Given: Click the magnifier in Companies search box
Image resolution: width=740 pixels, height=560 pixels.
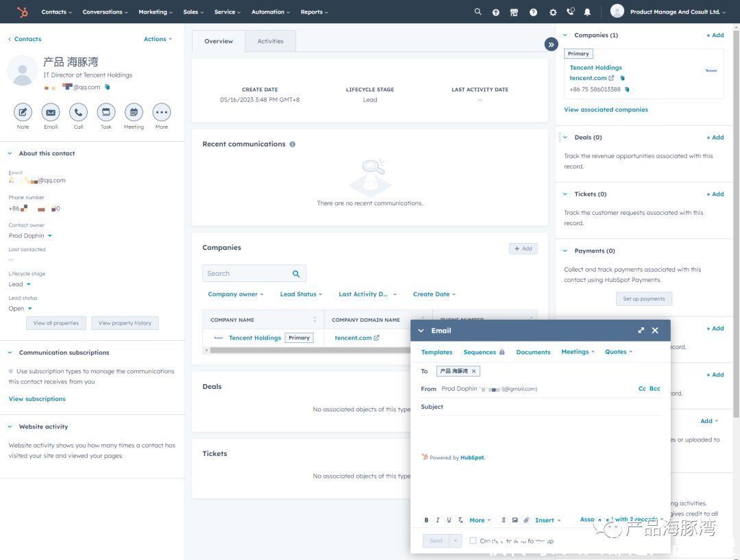Looking at the screenshot, I should pos(296,273).
